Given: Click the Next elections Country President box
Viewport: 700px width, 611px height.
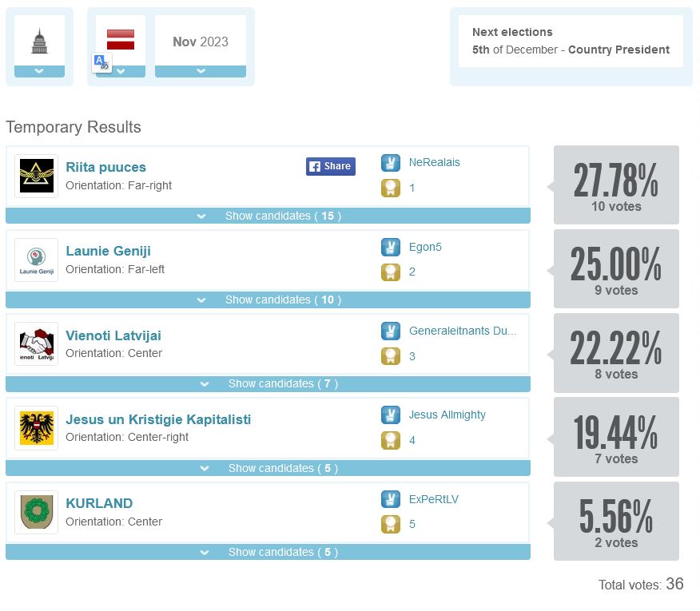Looking at the screenshot, I should coord(571,42).
